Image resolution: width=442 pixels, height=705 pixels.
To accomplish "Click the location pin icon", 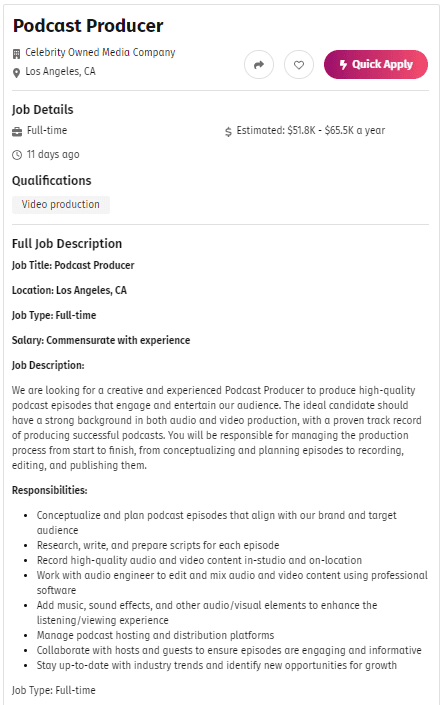I will [16, 73].
